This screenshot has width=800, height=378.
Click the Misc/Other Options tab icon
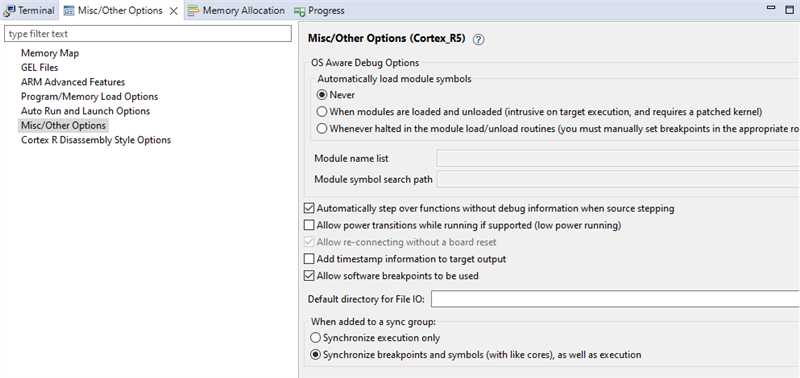[69, 11]
